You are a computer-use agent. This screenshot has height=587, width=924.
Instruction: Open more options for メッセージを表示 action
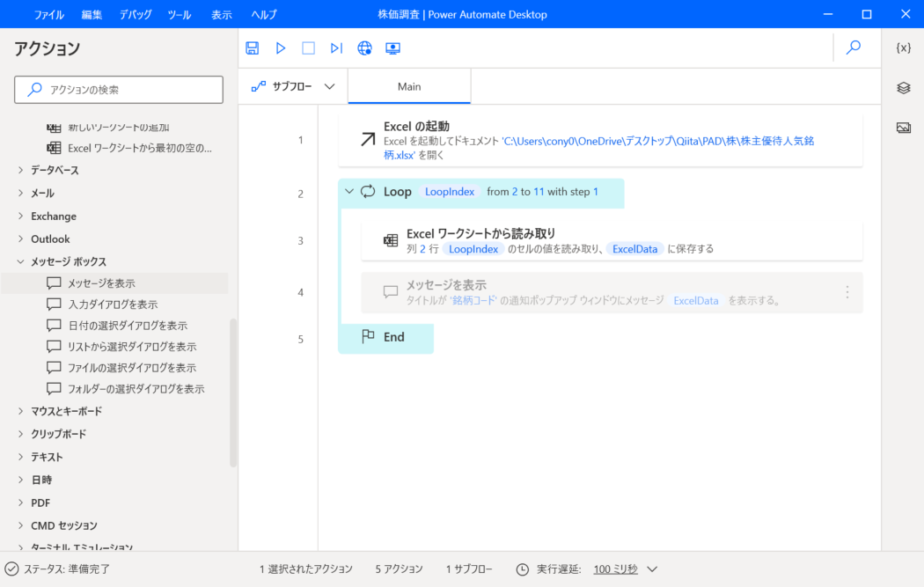pyautogui.click(x=847, y=292)
